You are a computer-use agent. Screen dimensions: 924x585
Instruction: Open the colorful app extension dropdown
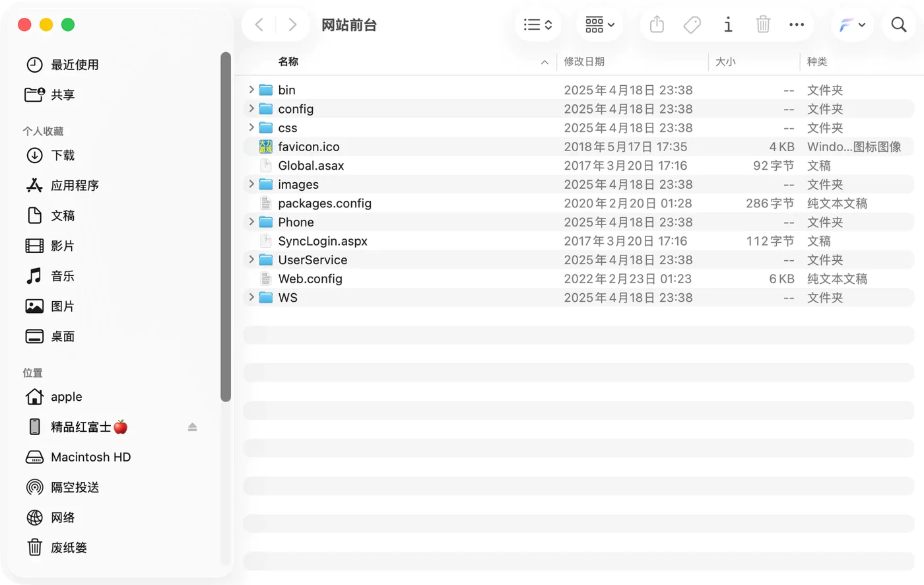pos(852,25)
